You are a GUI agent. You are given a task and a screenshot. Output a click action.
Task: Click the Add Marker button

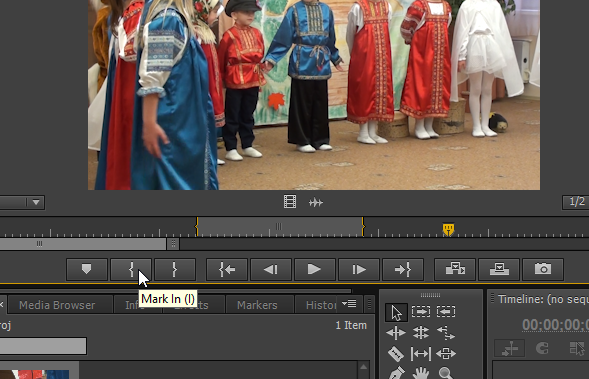pos(87,269)
